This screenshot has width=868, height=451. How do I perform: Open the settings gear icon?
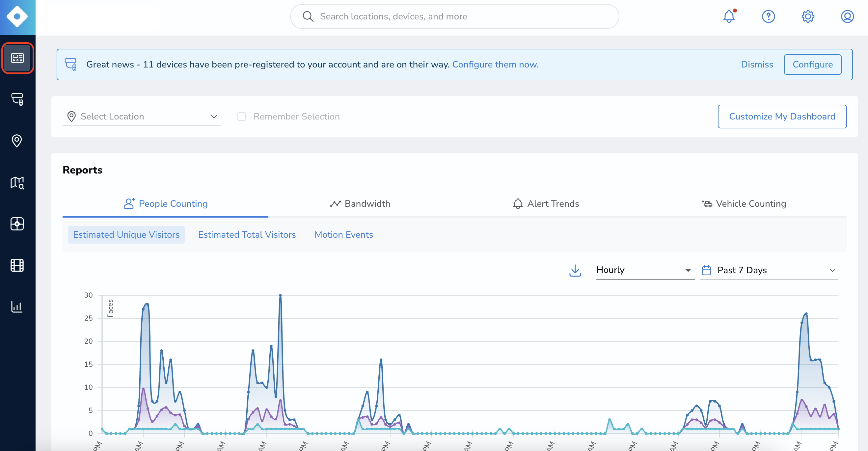[808, 16]
